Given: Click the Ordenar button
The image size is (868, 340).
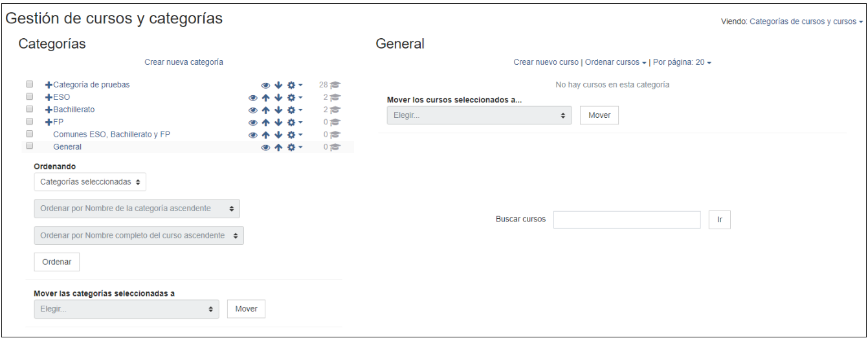Looking at the screenshot, I should (57, 262).
